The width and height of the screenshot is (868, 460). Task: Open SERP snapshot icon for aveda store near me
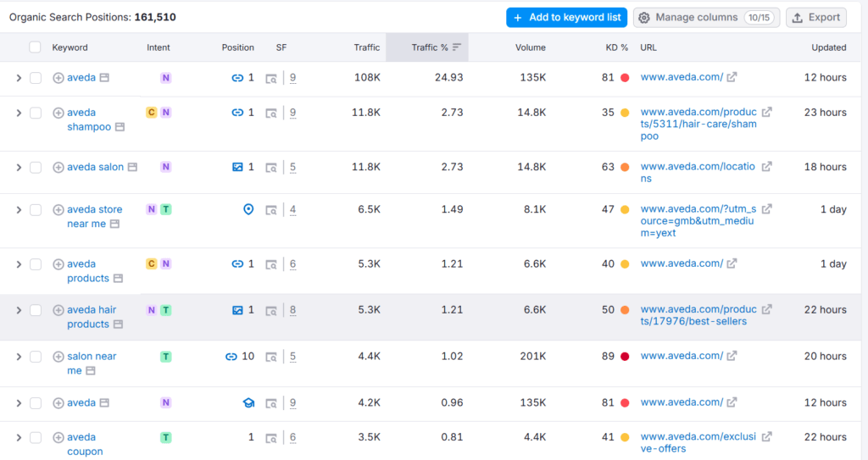(x=271, y=210)
